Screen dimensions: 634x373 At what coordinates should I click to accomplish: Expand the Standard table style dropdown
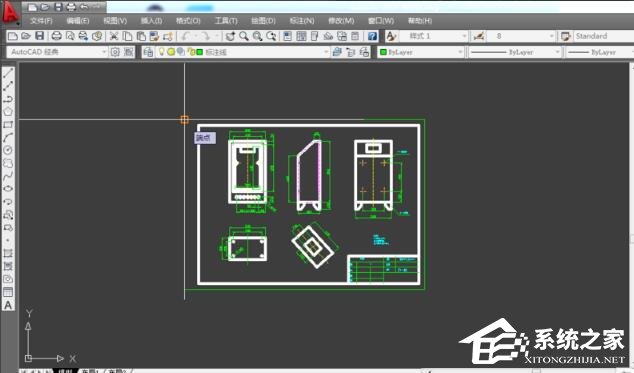pos(603,36)
